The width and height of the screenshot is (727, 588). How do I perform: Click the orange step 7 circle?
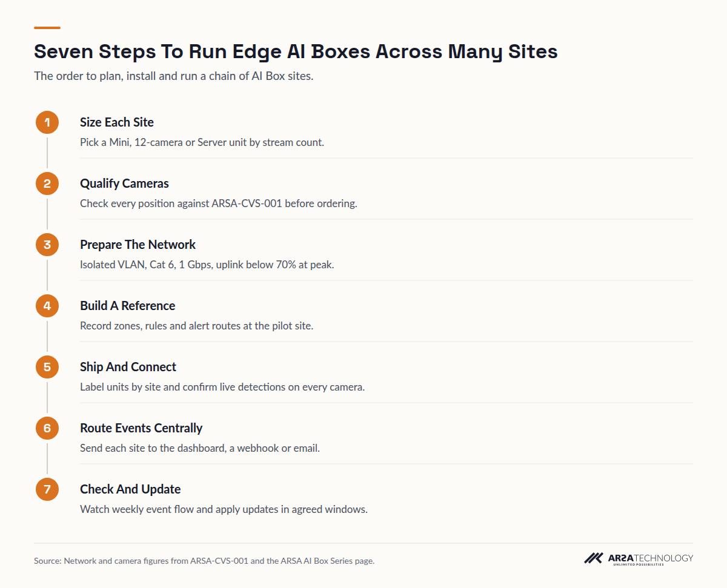click(47, 489)
